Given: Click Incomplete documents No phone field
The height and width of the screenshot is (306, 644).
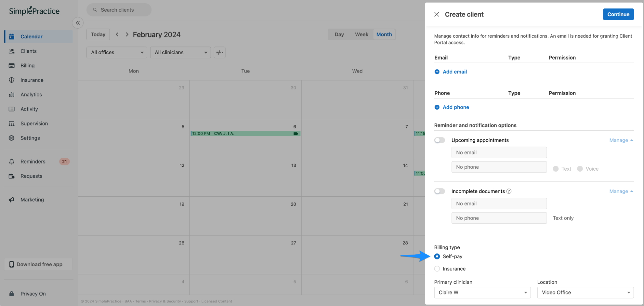Looking at the screenshot, I should 499,218.
